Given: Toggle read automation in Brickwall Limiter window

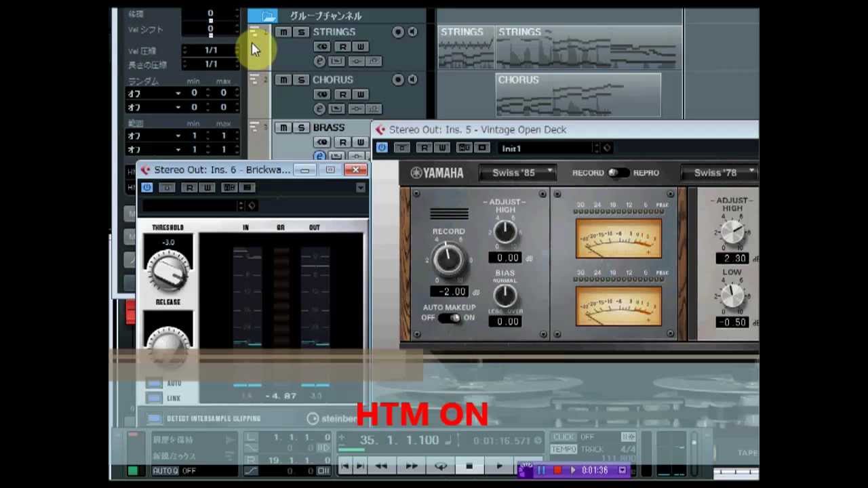Looking at the screenshot, I should click(190, 188).
